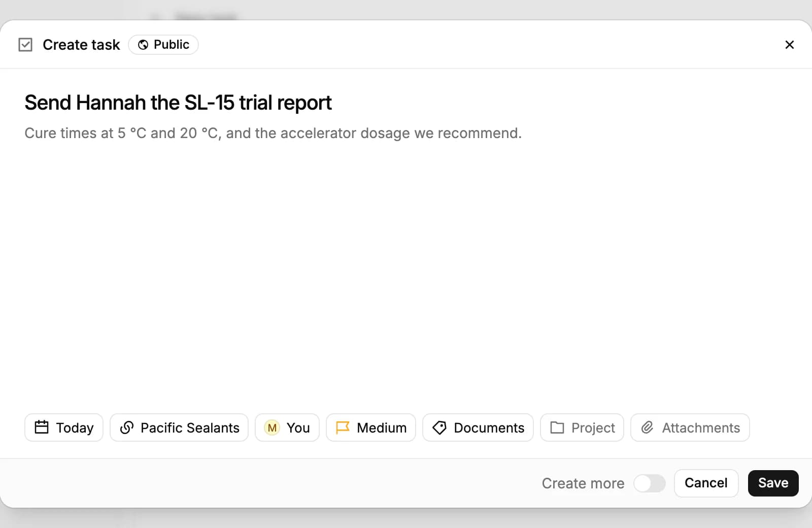
Task: Click the task checkbox icon beside Create task
Action: [25, 45]
